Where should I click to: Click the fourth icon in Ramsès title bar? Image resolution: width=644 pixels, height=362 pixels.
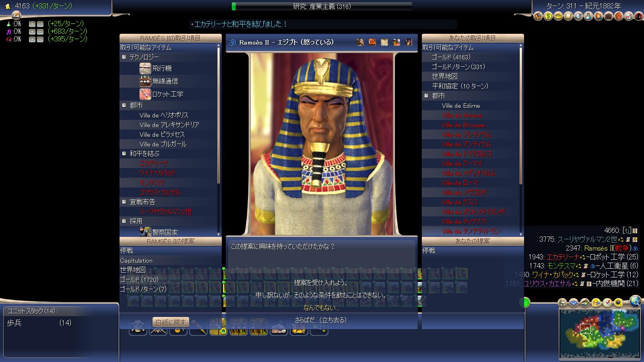396,42
